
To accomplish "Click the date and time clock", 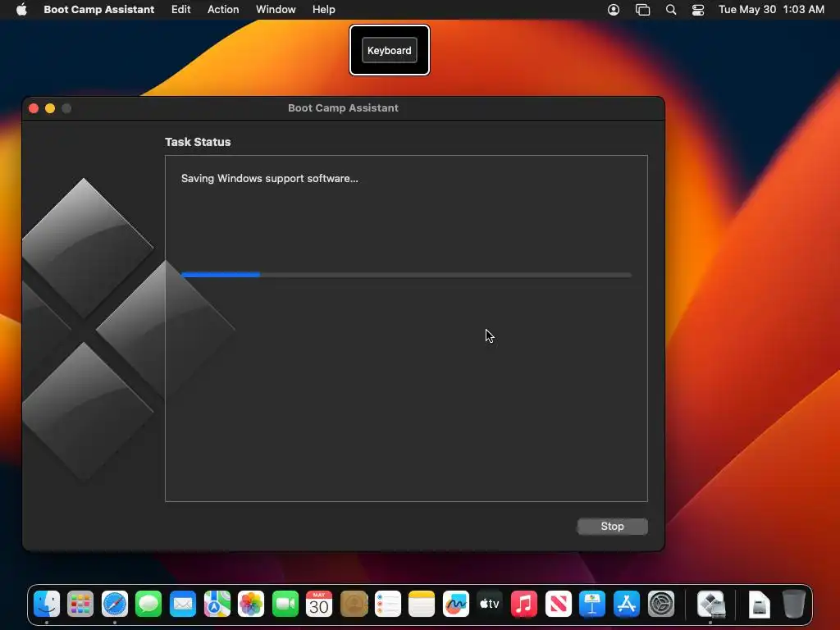I will pyautogui.click(x=771, y=10).
